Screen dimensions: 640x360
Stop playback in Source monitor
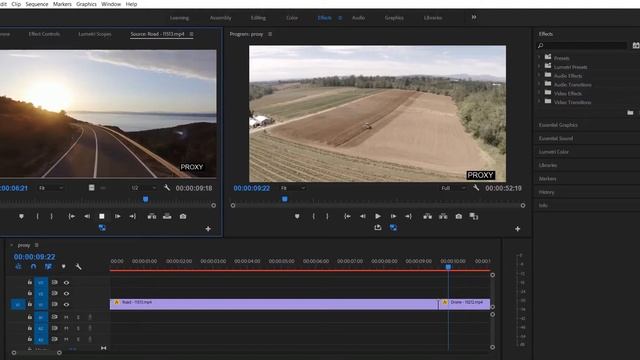102,216
